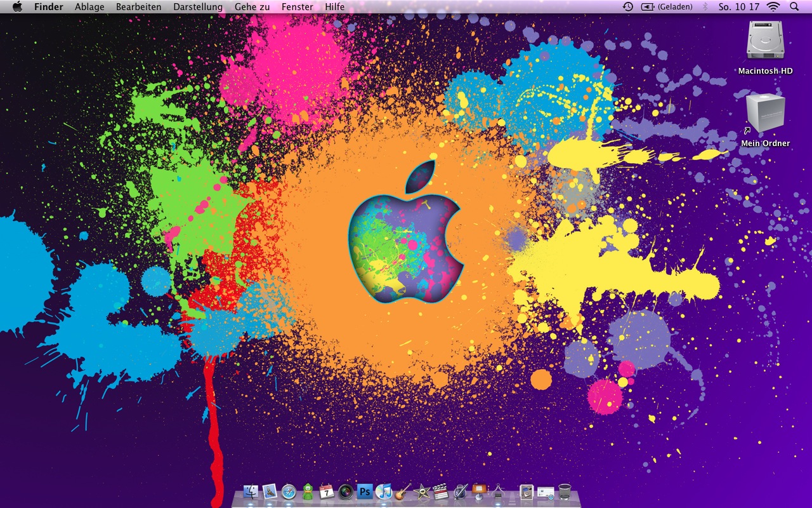Launch the ink pen app icon in Dock
This screenshot has width=812, height=508.
[460, 491]
